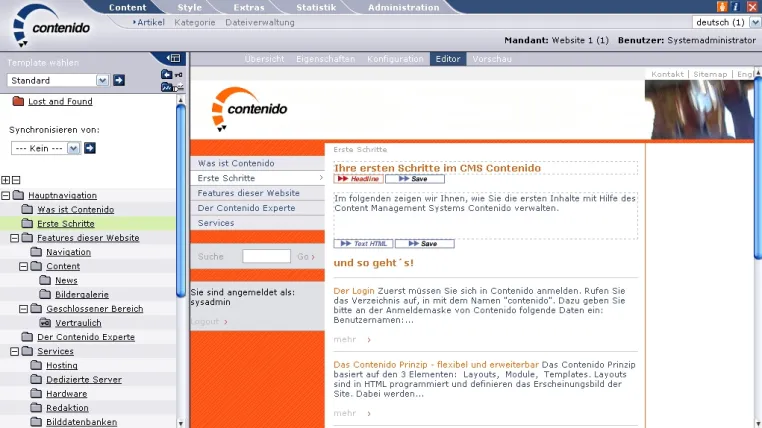The image size is (762, 428).
Task: Click the arrow button beside Standard template
Action: [119, 80]
